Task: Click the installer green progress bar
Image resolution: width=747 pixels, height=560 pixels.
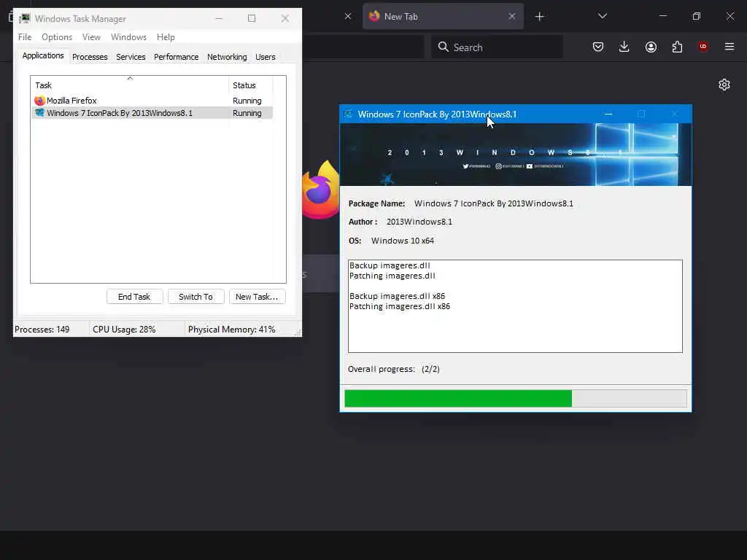Action: (x=458, y=399)
